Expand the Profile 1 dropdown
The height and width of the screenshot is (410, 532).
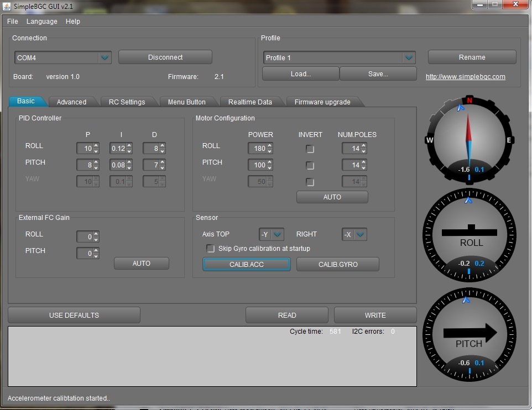coord(409,57)
